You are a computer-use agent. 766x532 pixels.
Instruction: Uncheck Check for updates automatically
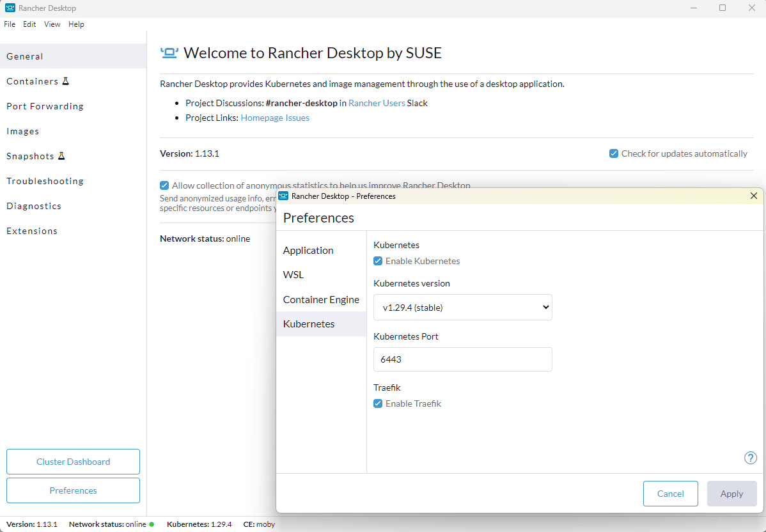coord(614,153)
